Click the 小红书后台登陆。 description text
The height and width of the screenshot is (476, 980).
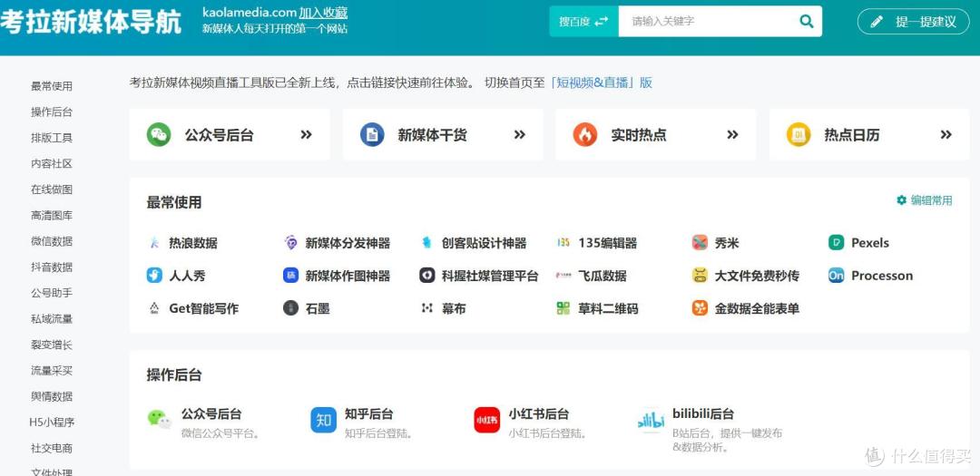(x=548, y=432)
